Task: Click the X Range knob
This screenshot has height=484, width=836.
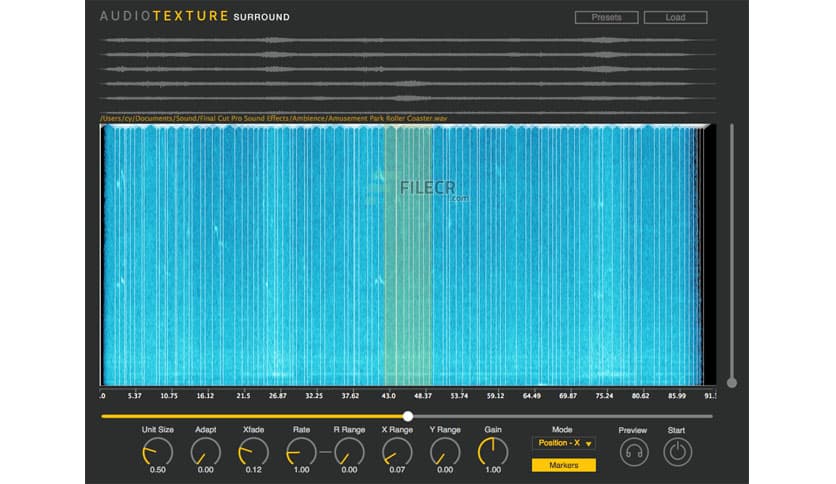Action: 397,452
